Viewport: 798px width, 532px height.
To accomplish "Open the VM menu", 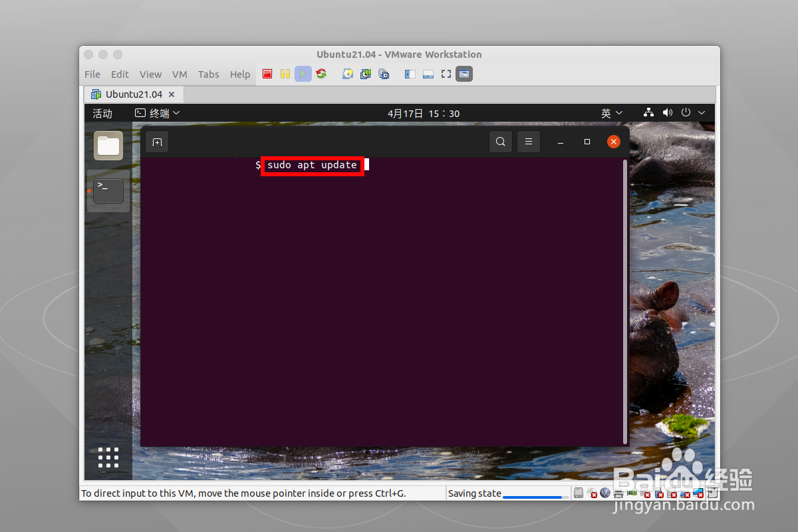I will coord(180,74).
